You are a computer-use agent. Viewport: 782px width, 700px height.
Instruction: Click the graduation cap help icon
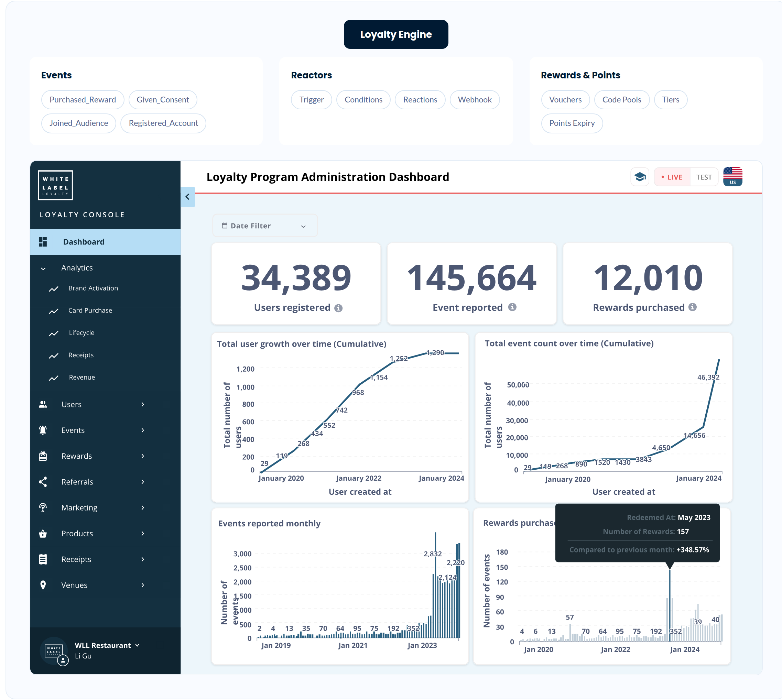pos(640,177)
